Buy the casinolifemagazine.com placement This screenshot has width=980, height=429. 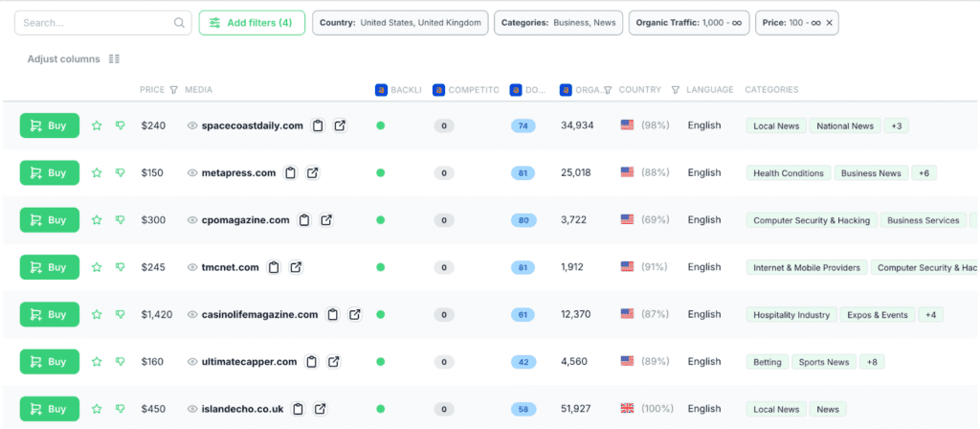click(50, 314)
